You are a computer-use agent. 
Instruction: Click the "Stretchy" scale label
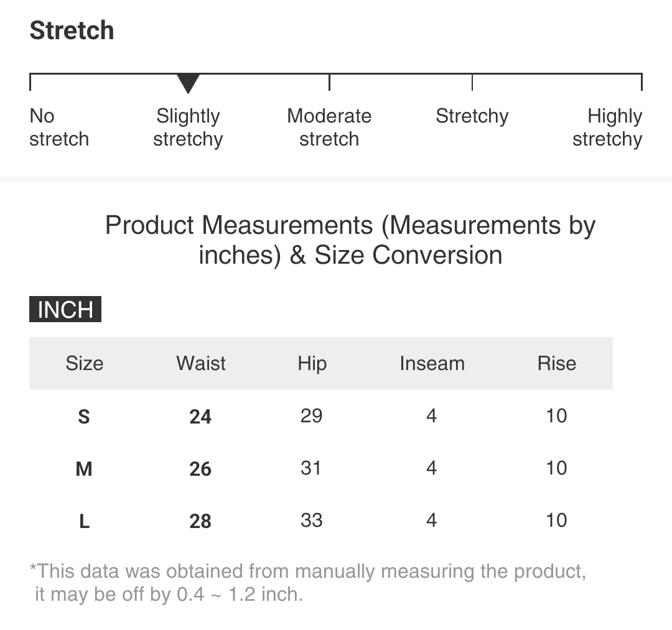(x=472, y=116)
